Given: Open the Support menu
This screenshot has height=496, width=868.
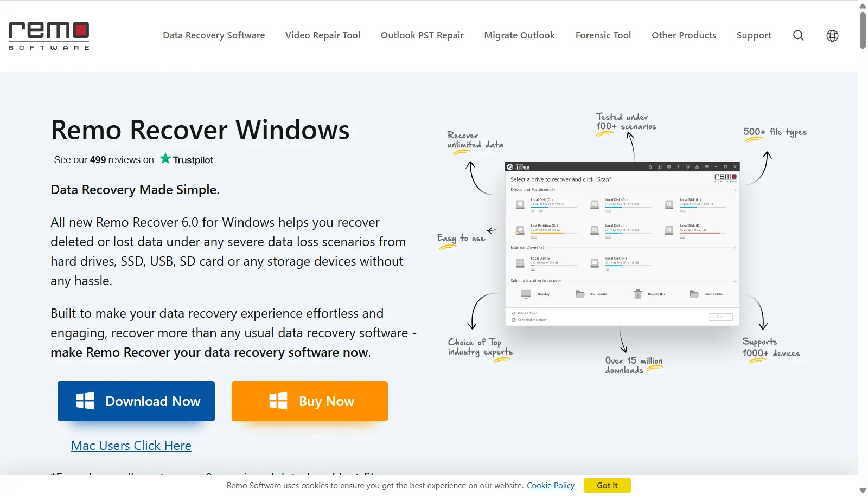Looking at the screenshot, I should (754, 35).
